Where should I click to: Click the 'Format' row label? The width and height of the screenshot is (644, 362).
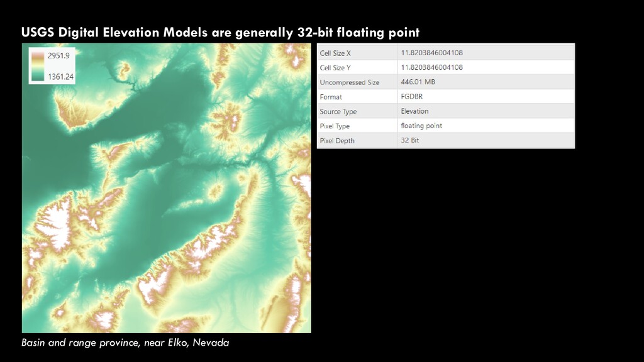(331, 97)
